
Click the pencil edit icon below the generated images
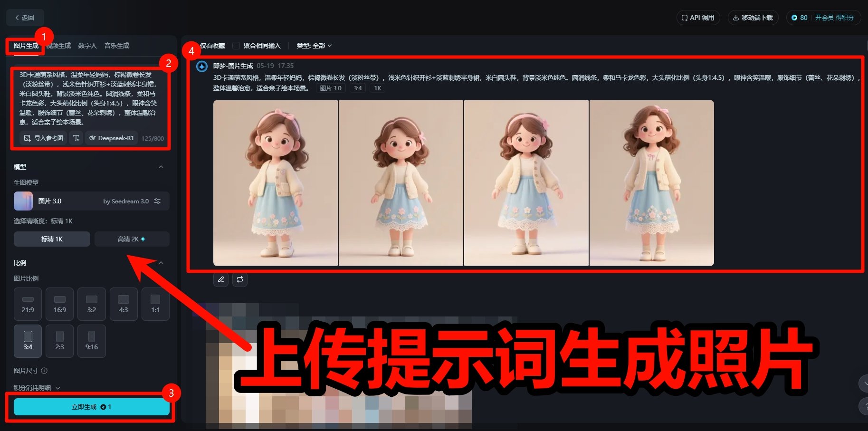click(x=220, y=279)
